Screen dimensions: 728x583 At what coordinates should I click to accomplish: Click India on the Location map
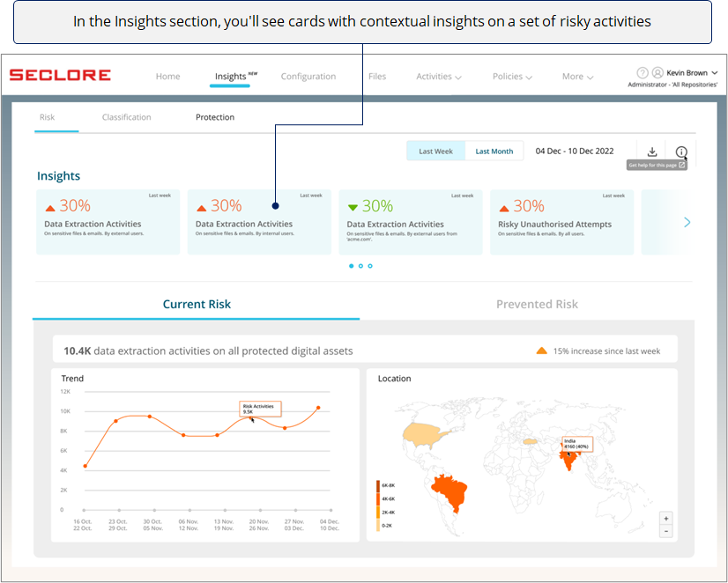coord(568,459)
